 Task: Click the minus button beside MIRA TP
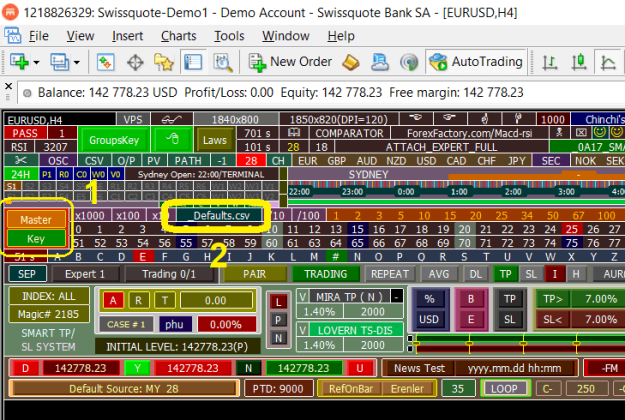[397, 297]
